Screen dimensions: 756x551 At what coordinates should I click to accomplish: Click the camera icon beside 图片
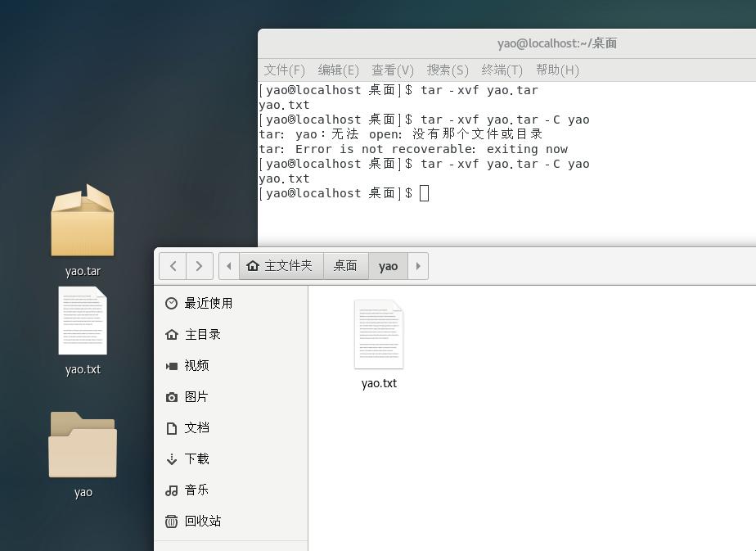pos(171,397)
